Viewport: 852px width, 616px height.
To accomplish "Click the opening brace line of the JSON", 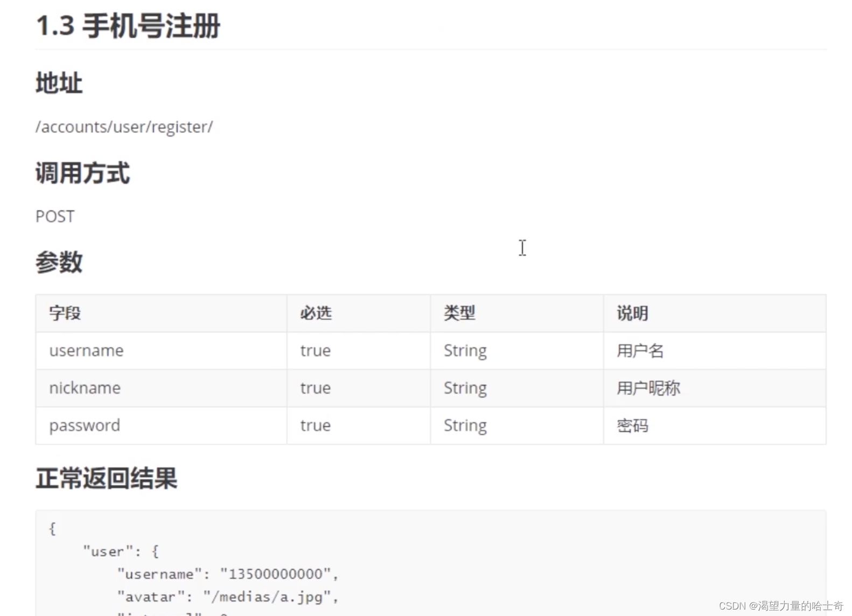I will coord(52,529).
